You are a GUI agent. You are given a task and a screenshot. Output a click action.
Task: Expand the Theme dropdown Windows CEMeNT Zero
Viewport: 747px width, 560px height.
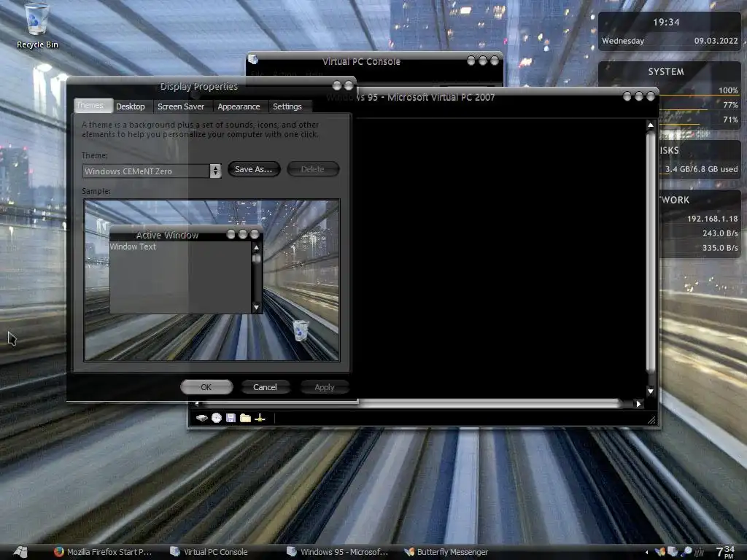click(x=215, y=171)
